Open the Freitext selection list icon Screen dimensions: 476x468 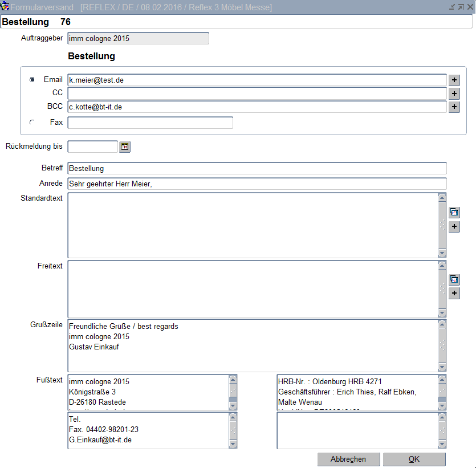coord(454,279)
